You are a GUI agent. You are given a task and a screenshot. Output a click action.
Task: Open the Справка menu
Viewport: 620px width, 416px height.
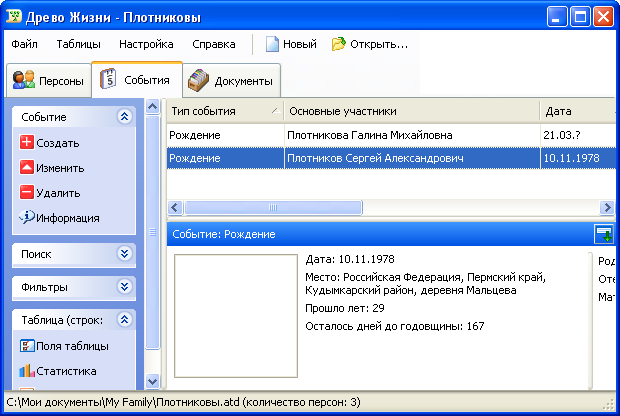click(214, 44)
